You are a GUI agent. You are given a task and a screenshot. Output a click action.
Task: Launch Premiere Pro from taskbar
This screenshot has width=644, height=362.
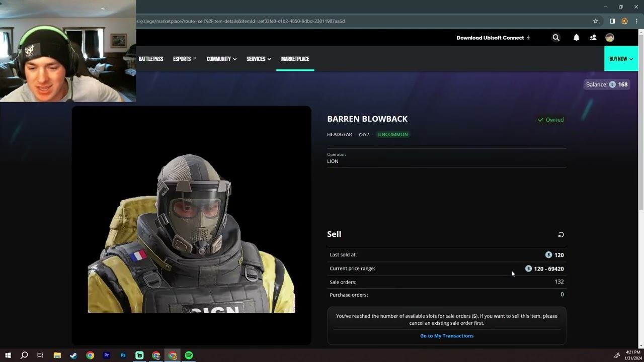tap(107, 355)
